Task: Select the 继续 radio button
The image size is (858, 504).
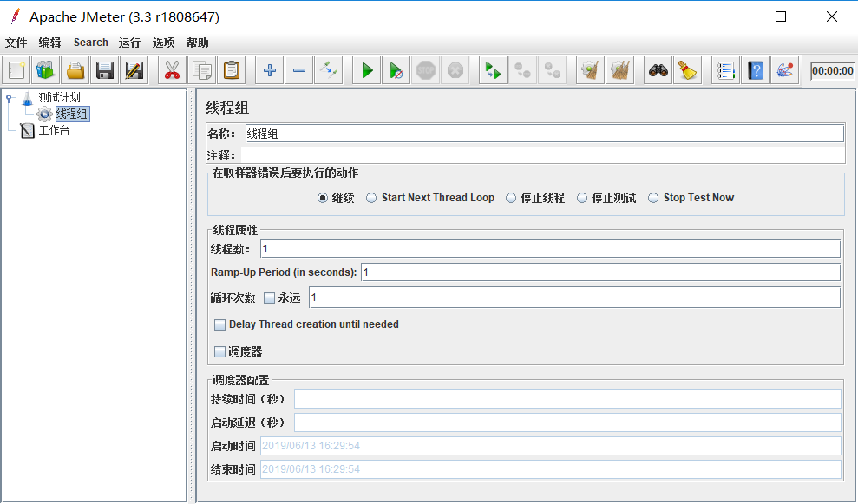Action: click(x=323, y=198)
